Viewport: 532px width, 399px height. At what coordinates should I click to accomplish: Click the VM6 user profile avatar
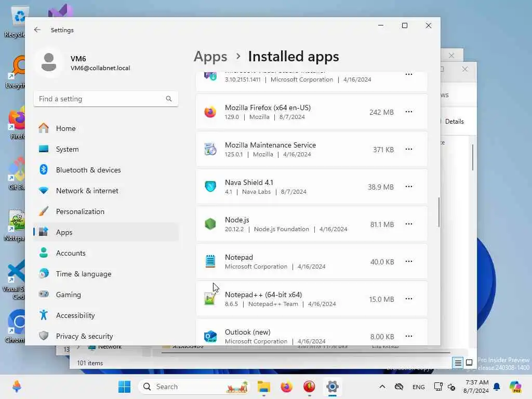[x=49, y=62]
